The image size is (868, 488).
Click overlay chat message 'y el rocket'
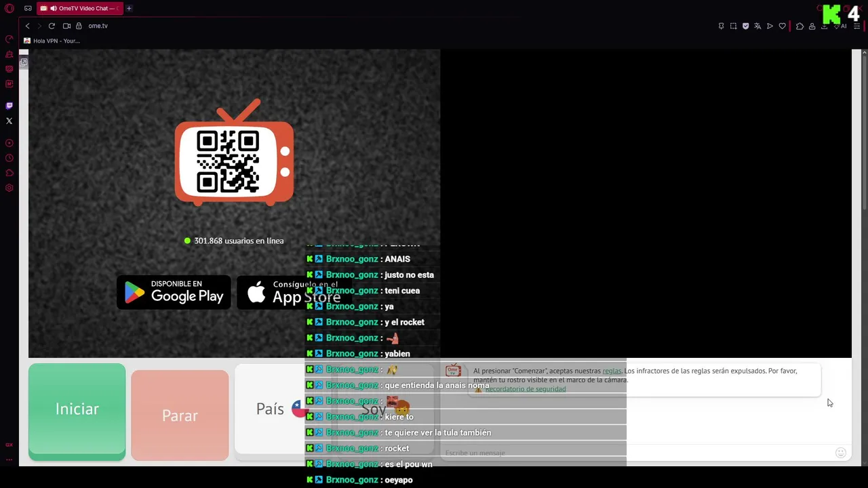click(404, 322)
